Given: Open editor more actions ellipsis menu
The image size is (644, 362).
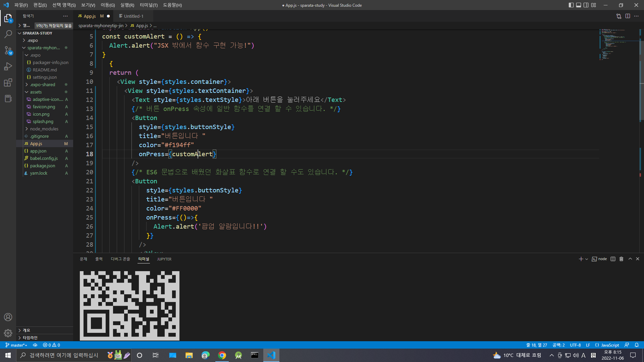Looking at the screenshot, I should 636,16.
